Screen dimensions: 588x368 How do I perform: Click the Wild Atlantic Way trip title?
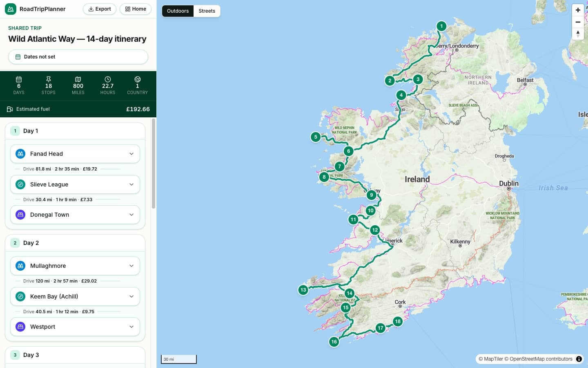coord(78,39)
